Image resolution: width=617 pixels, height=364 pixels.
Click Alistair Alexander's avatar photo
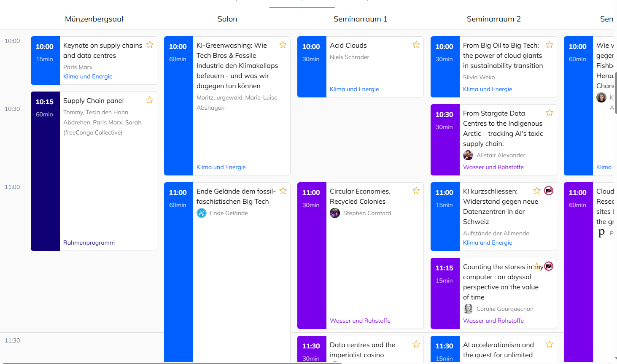tap(468, 155)
